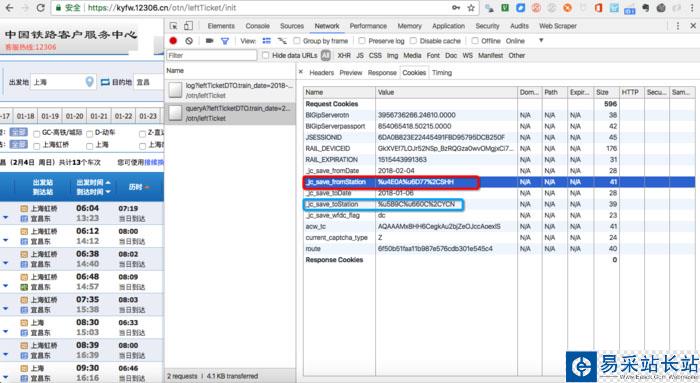Select the 01-23 date tab
Viewport: 700px width, 383px height.
(x=148, y=116)
